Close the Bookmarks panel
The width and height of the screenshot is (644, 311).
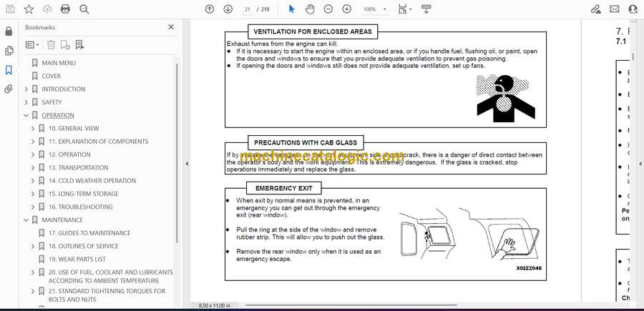click(171, 27)
